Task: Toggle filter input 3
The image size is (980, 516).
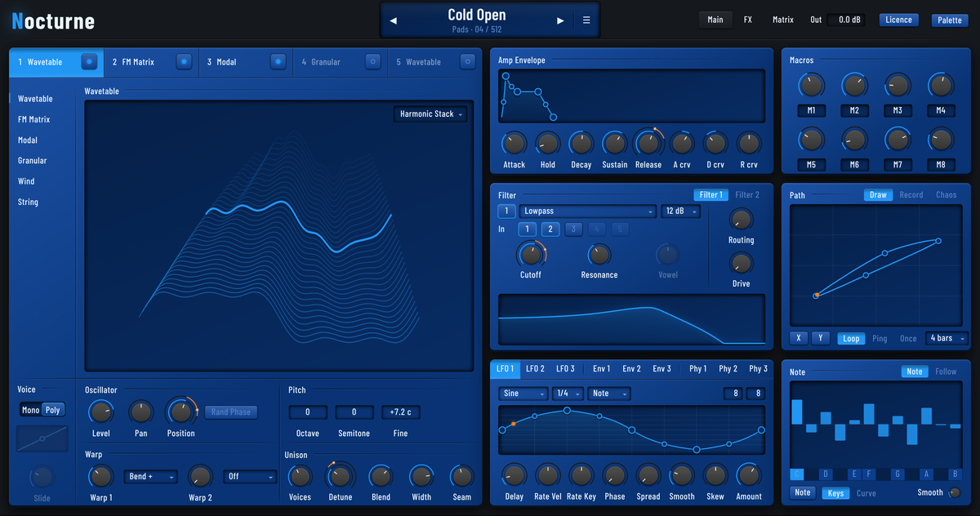Action: tap(574, 229)
